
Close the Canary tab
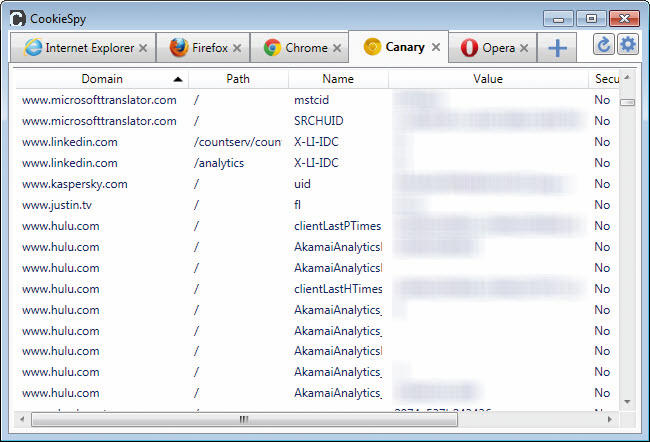pyautogui.click(x=436, y=47)
